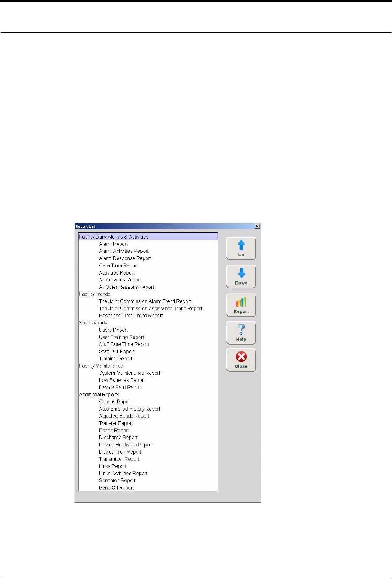Click the red Close button
Image resolution: width=392 pixels, height=579 pixels.
point(241,360)
